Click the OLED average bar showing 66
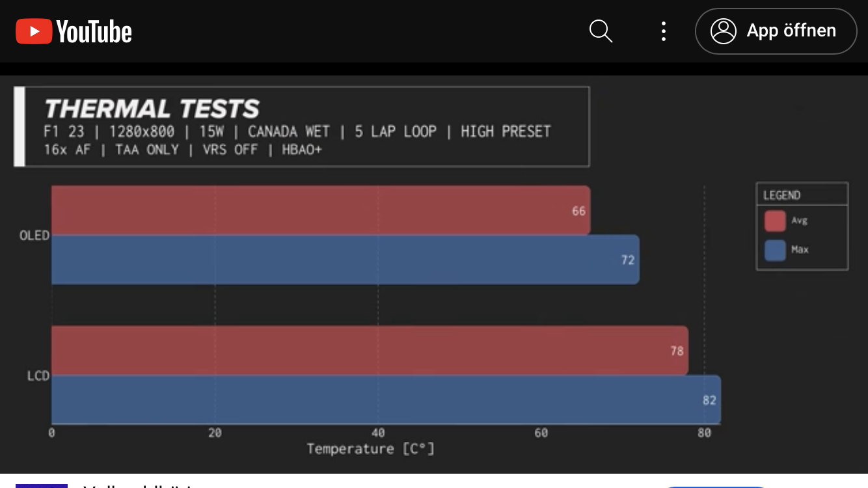The image size is (868, 488). pos(321,210)
